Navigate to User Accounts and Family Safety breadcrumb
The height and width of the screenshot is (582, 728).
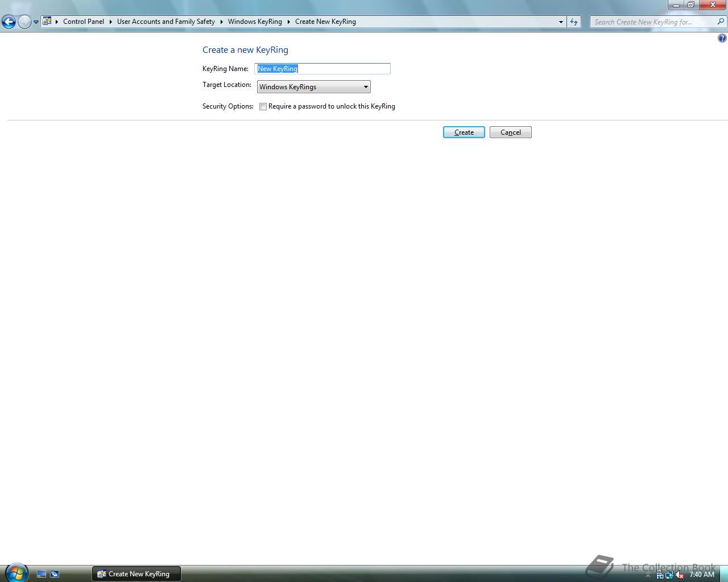coord(166,22)
